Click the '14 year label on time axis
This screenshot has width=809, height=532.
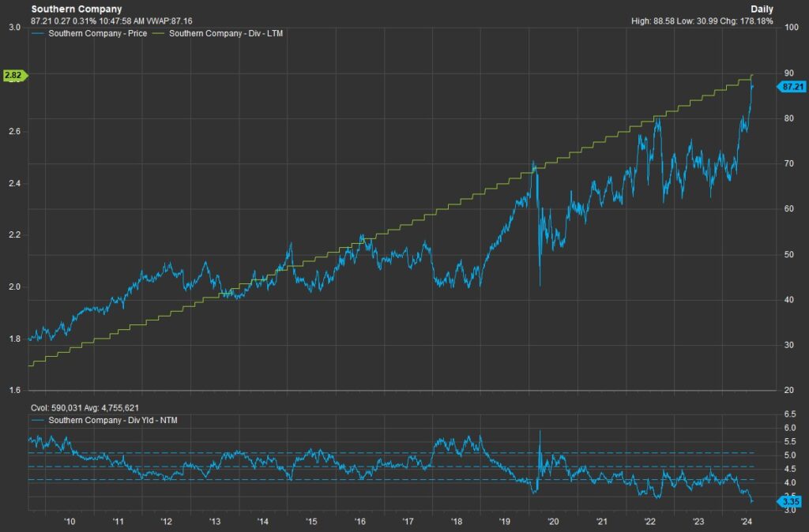click(262, 521)
